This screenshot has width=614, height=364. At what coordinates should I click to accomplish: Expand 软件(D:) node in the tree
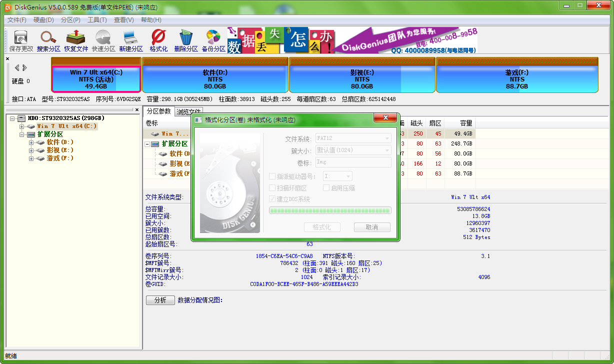pos(31,142)
